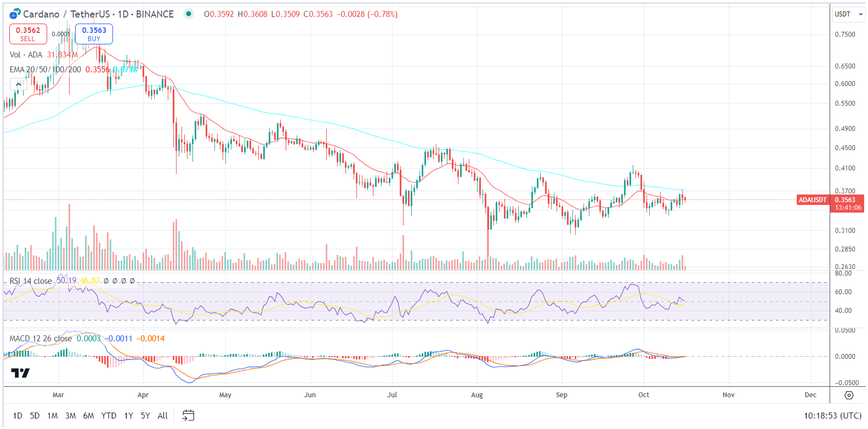Click the Jul label on time axis
The height and width of the screenshot is (429, 868).
click(x=392, y=395)
